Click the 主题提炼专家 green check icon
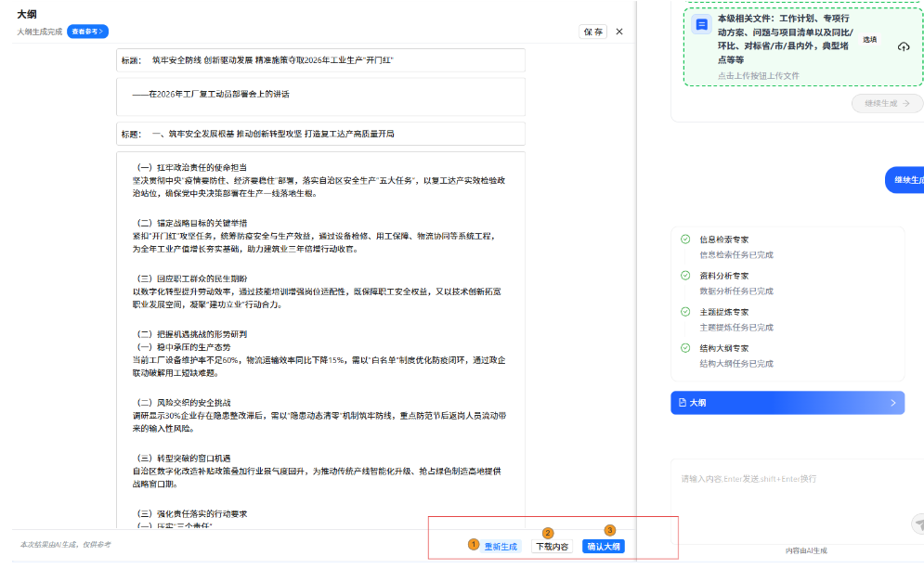The width and height of the screenshot is (924, 569). [x=685, y=312]
